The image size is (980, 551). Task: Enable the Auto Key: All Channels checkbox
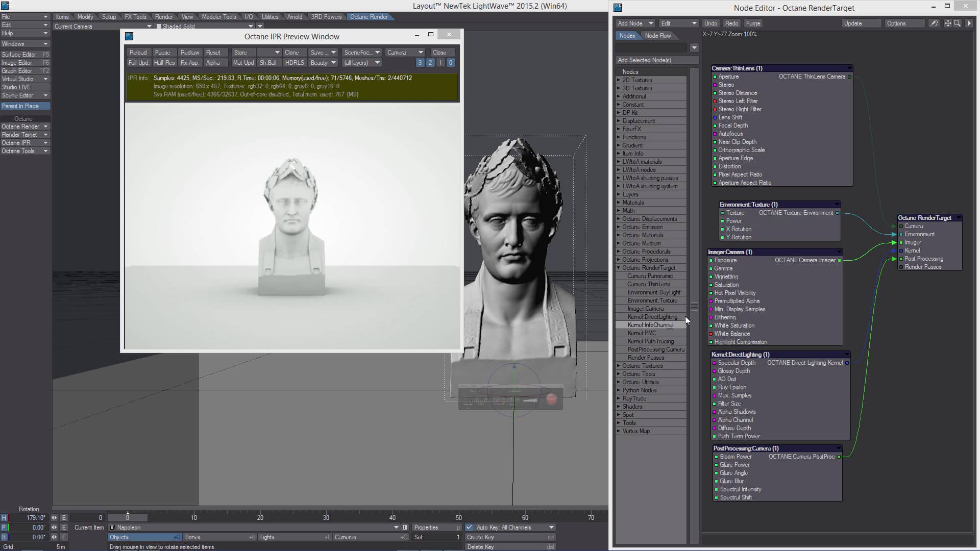tap(470, 527)
